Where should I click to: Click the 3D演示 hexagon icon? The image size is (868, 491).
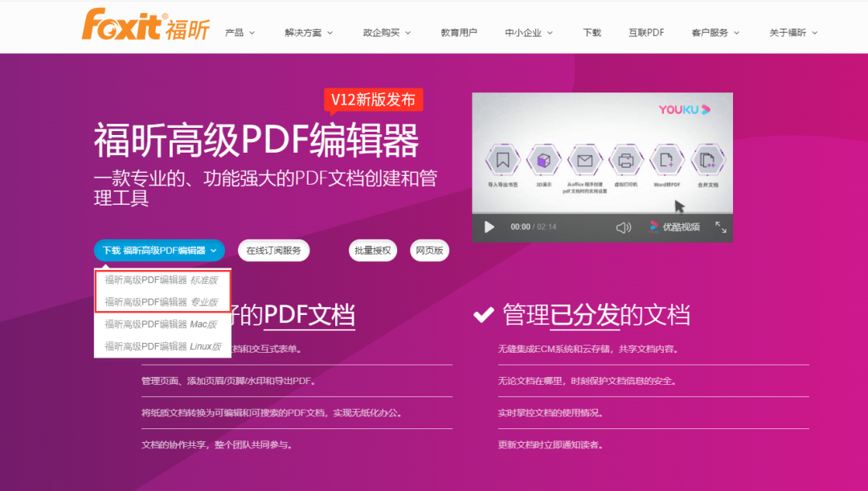(543, 161)
